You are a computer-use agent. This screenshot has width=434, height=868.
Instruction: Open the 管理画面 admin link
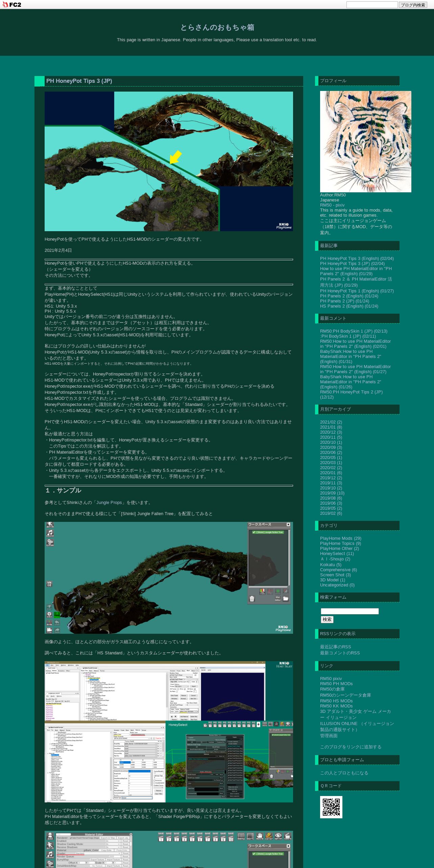pyautogui.click(x=329, y=736)
